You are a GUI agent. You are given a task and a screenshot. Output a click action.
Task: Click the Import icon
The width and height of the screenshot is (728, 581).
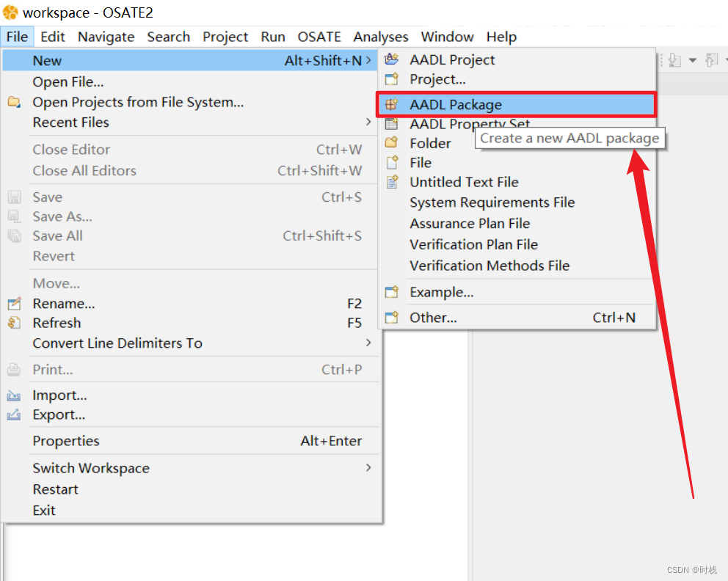[14, 395]
